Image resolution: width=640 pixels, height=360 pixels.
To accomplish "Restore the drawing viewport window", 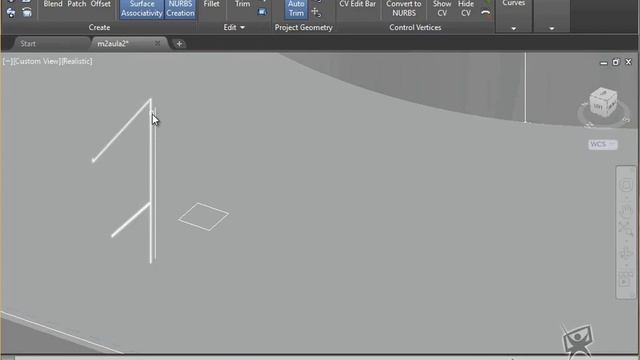I will pyautogui.click(x=616, y=62).
